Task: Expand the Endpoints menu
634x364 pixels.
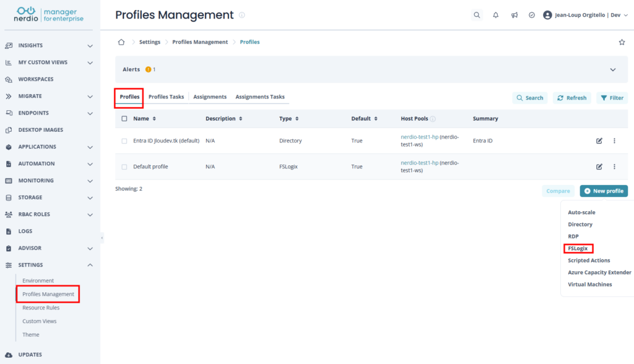Action: click(90, 113)
